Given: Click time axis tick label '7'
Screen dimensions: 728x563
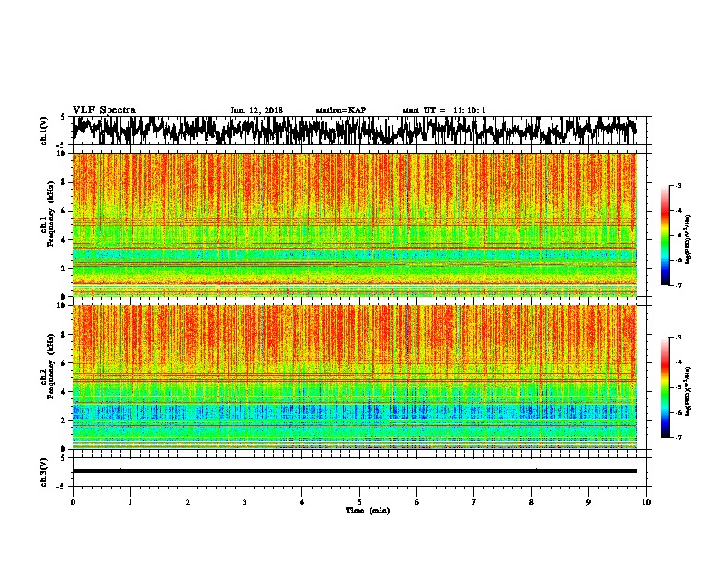Looking at the screenshot, I should [x=474, y=501].
